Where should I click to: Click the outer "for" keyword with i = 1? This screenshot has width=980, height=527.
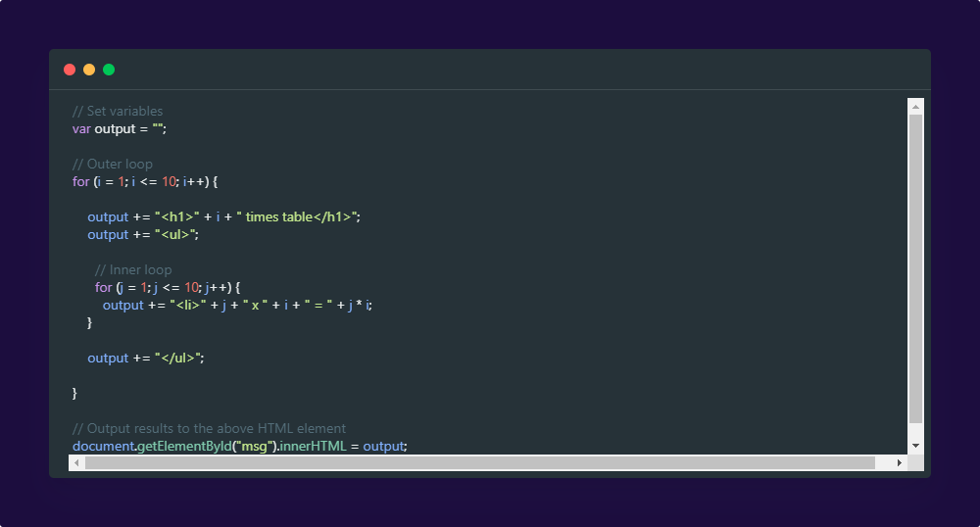point(80,181)
